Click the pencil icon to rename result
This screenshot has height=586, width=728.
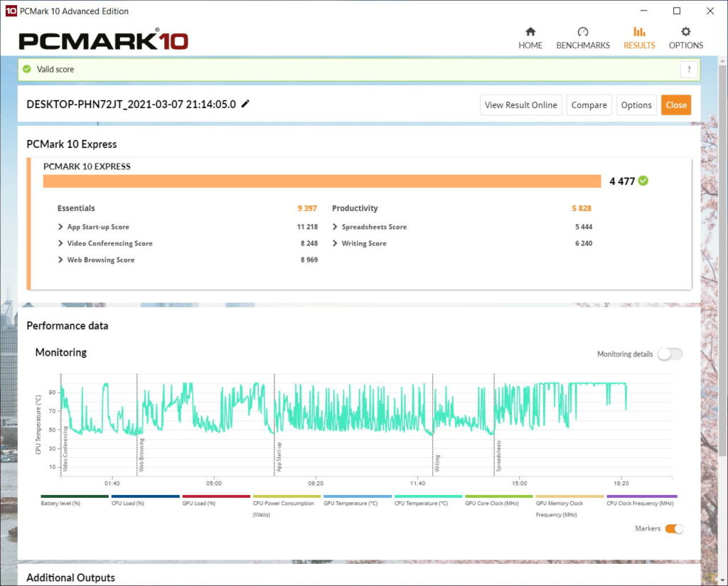245,104
